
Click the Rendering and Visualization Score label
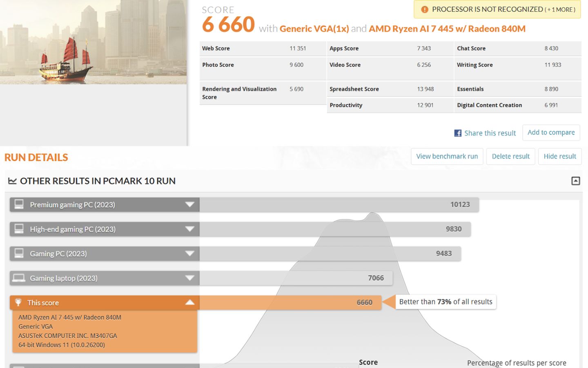pos(239,93)
